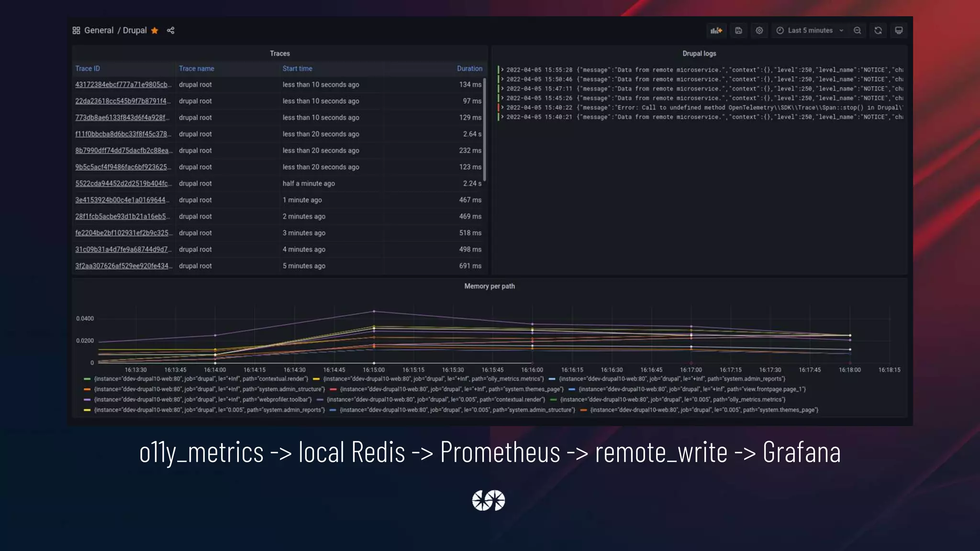Open the Traces panel title menu
The height and width of the screenshot is (551, 980).
tap(279, 54)
